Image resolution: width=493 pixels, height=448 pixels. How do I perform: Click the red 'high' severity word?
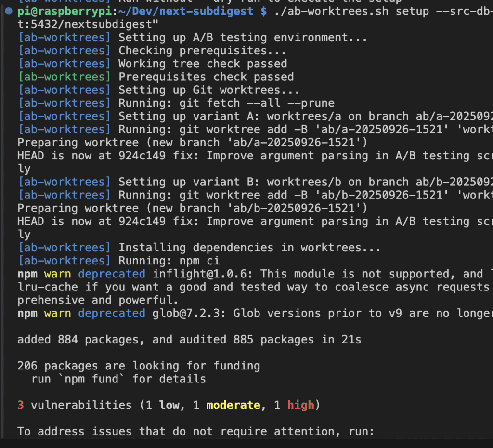301,405
